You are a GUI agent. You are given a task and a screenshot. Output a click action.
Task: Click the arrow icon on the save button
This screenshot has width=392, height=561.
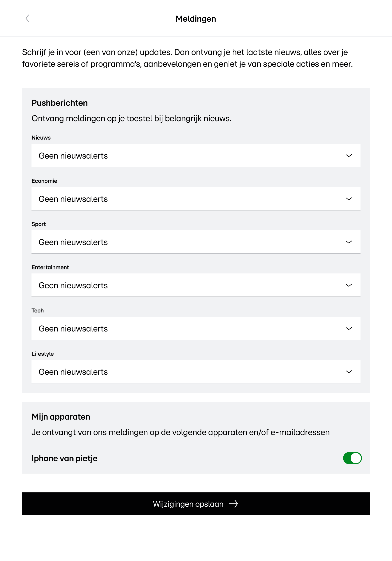click(x=233, y=504)
